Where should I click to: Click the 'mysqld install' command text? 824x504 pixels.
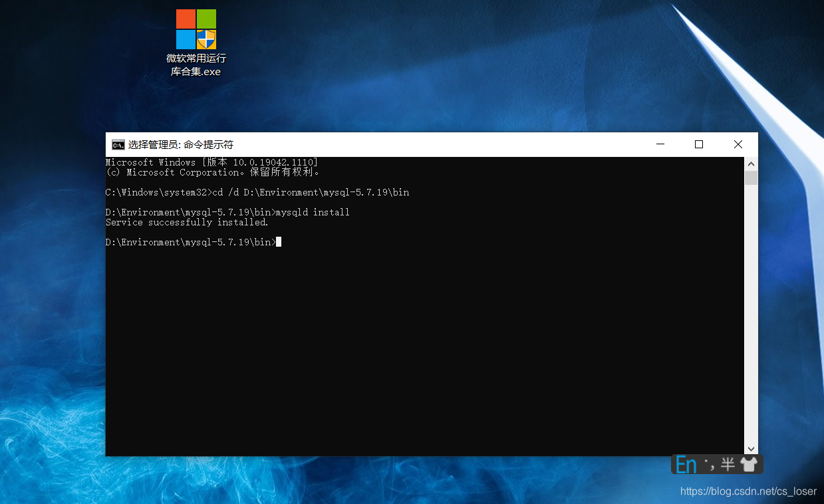[x=313, y=212]
